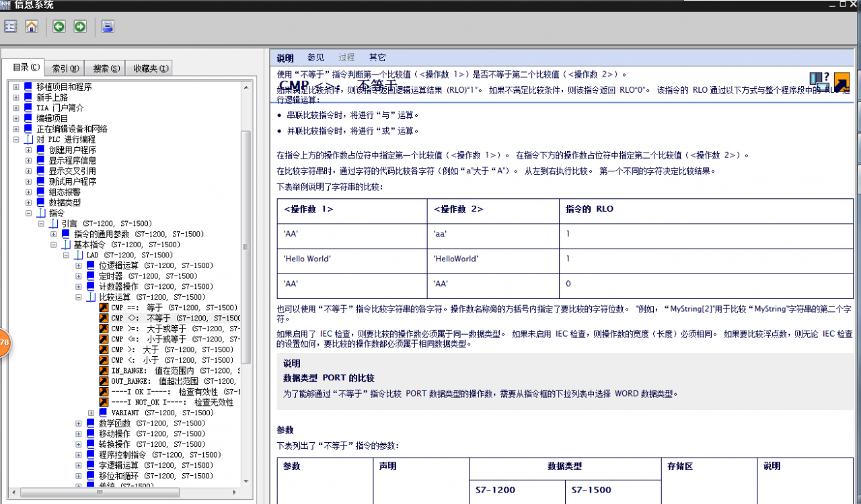The width and height of the screenshot is (861, 504).
Task: Go to the help home page icon
Action: (32, 27)
